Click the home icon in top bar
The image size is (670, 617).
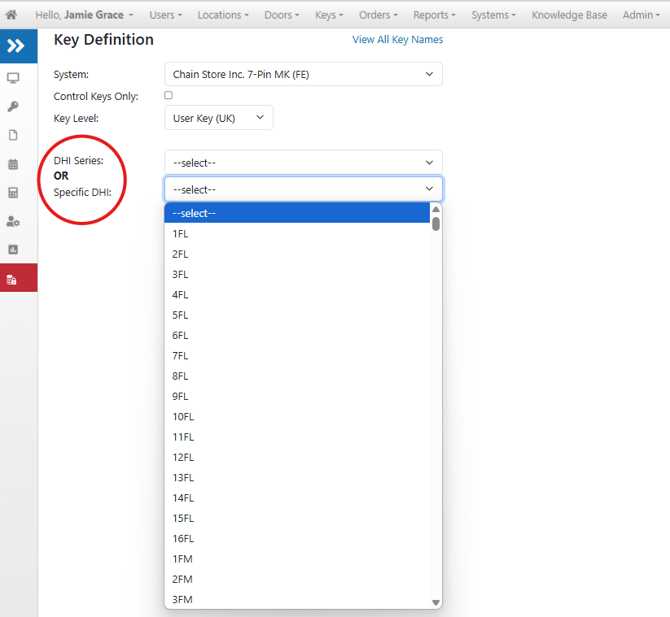(x=12, y=15)
